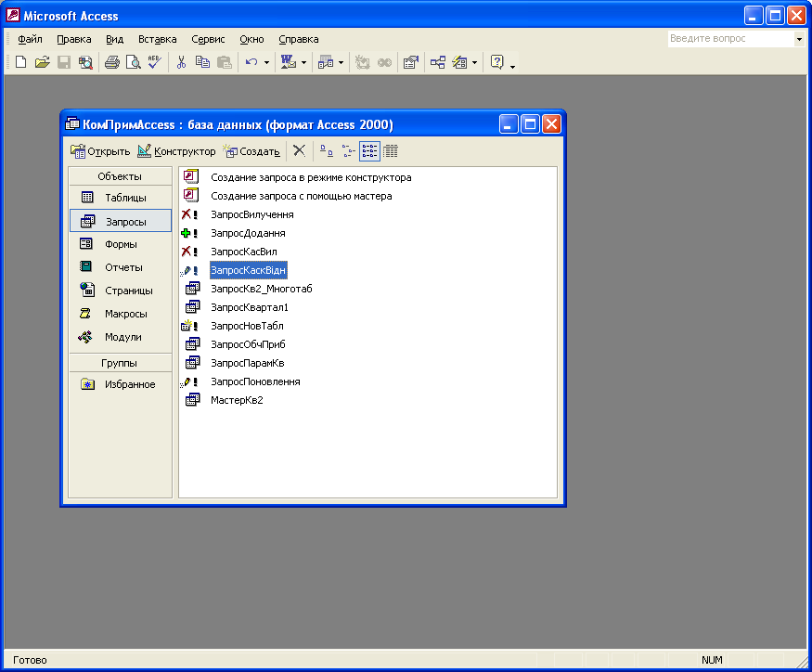Launch File Search tool icon
812x672 pixels.
point(85,63)
